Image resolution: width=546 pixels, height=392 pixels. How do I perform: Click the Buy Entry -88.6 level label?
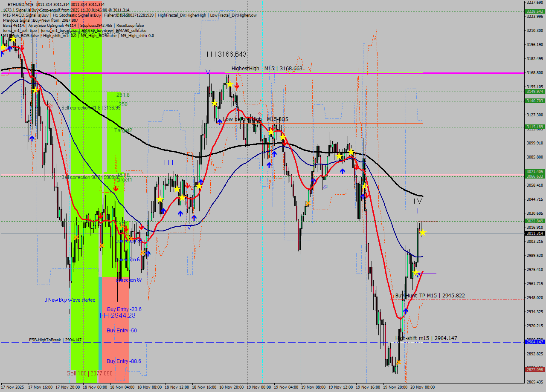(x=124, y=361)
